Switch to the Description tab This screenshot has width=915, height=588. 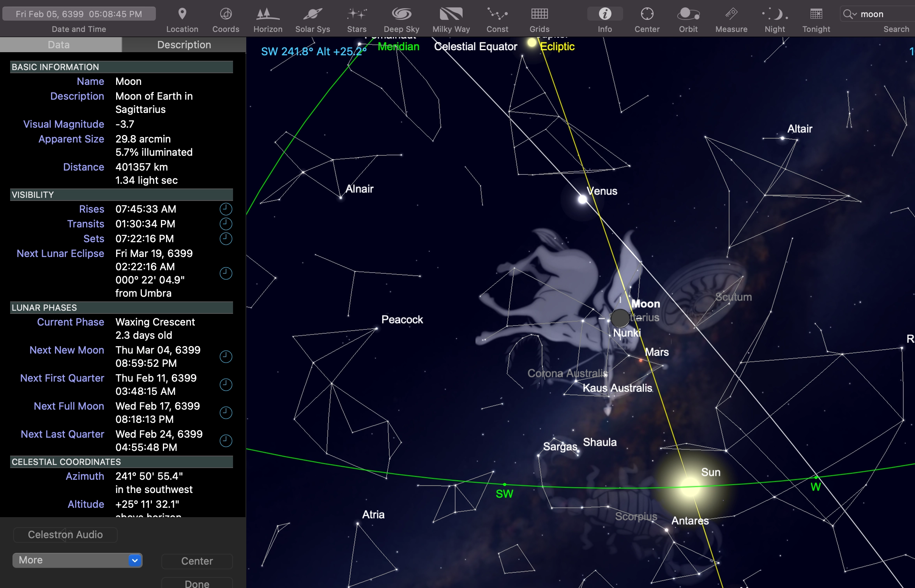point(184,45)
